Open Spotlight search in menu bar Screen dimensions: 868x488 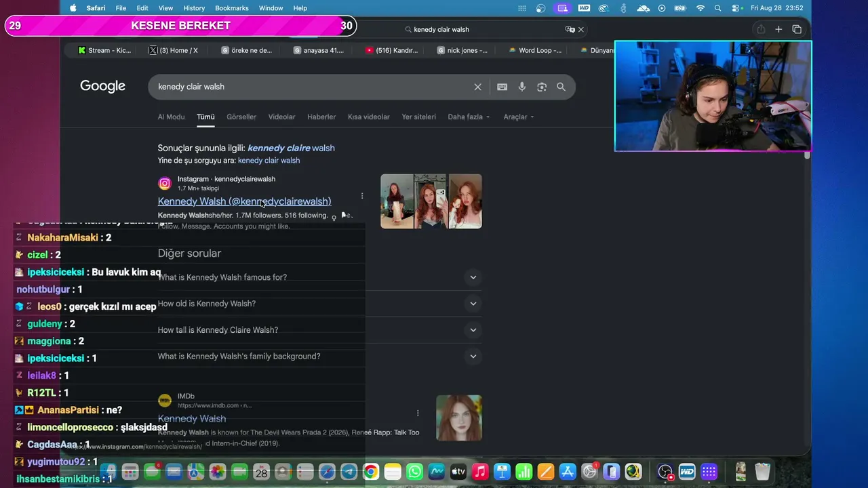[x=718, y=8]
